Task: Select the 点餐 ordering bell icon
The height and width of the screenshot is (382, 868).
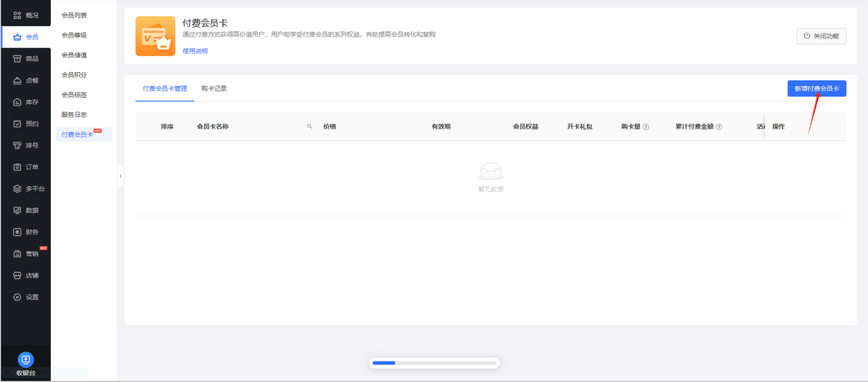Action: [17, 80]
